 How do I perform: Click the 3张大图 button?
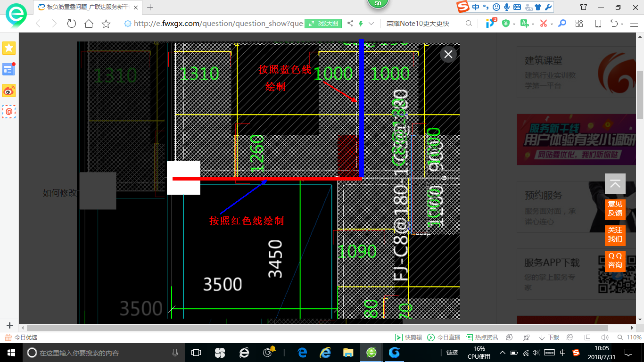point(323,24)
